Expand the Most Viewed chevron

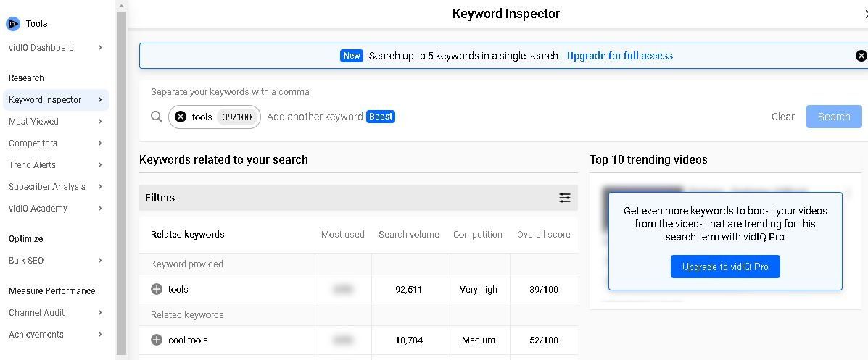point(99,121)
